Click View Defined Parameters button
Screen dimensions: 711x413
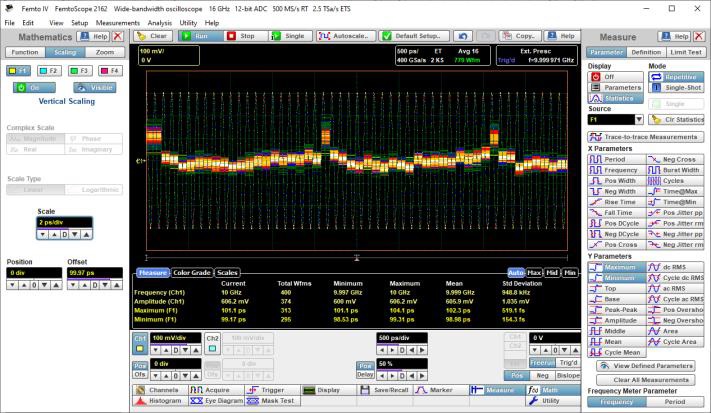(x=647, y=365)
